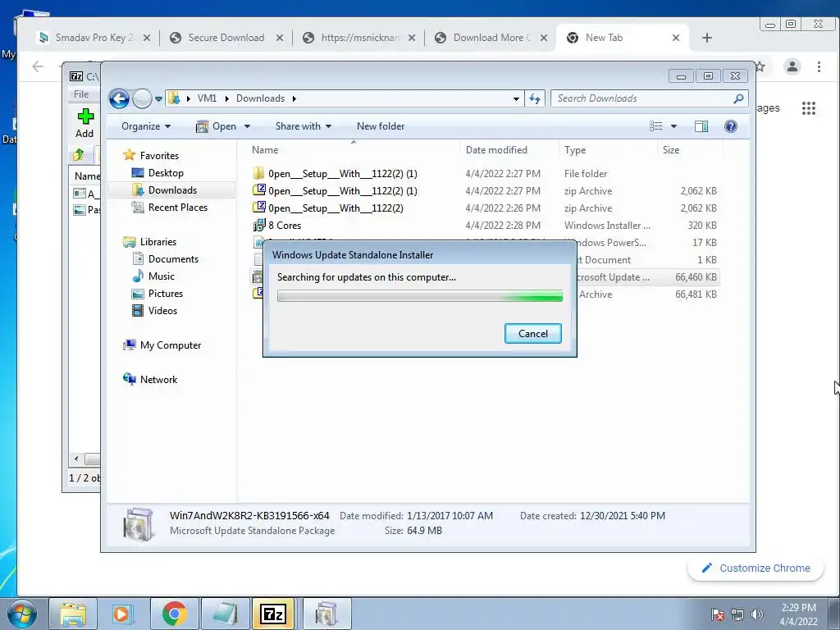The image size is (840, 630).
Task: Sort files by Type column
Action: coord(608,150)
